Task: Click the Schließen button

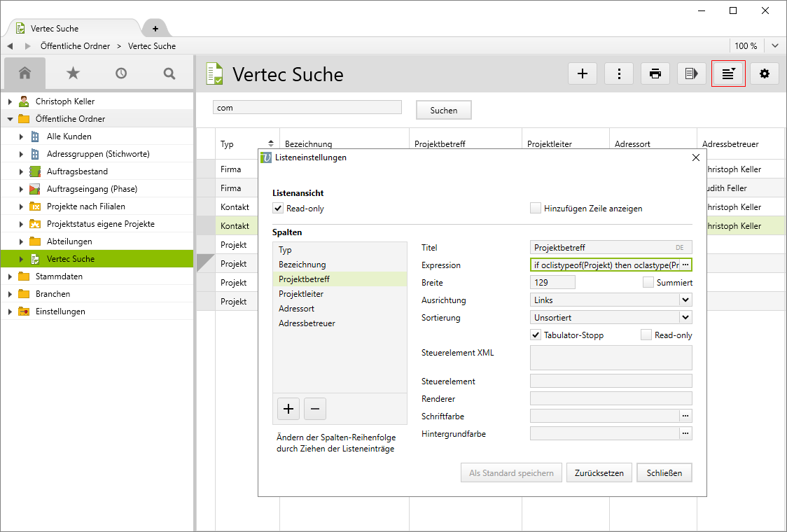Action: [664, 473]
